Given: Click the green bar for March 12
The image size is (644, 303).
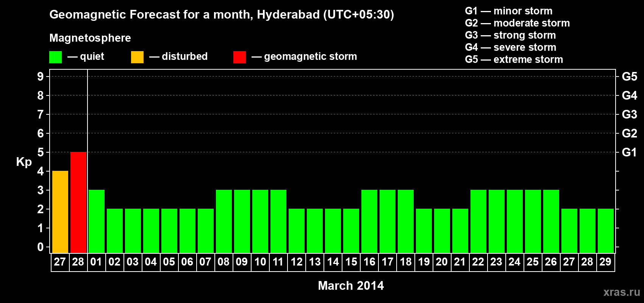Looking at the screenshot, I should (x=297, y=231).
